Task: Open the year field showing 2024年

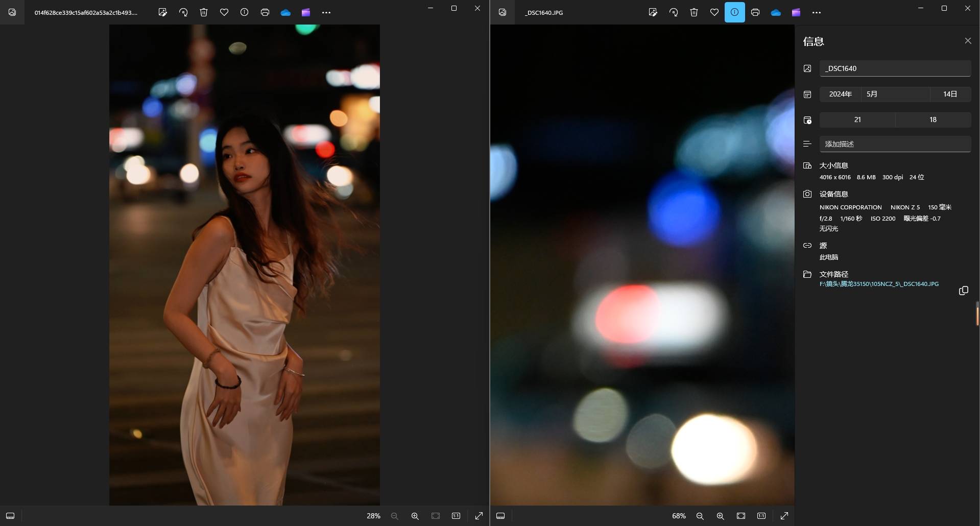Action: (840, 94)
